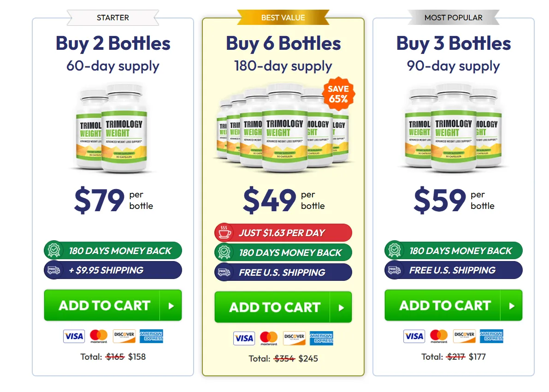This screenshot has width=549, height=392.
Task: Click the Visa icon under Starter package
Action: [74, 336]
